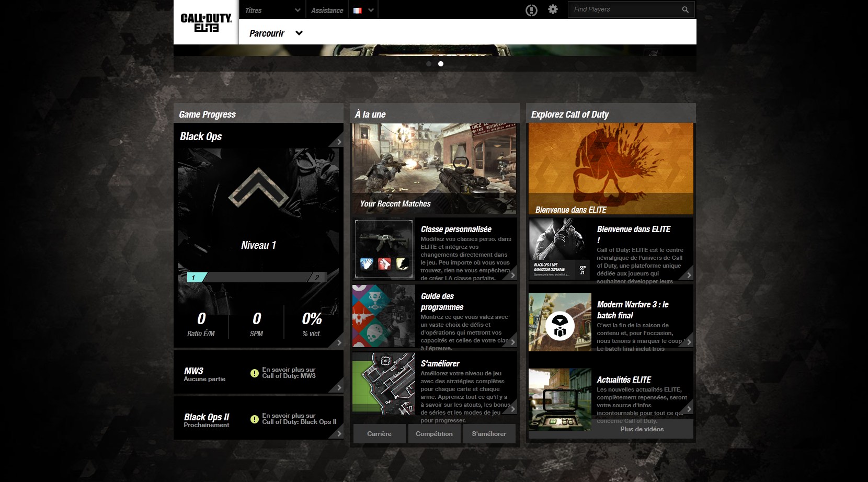
Task: Click arrow icon on Actualités ELITE card
Action: 689,409
